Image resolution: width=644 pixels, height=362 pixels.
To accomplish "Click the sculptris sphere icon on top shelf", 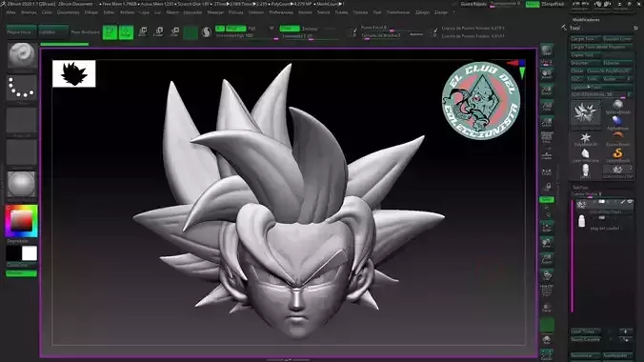I will tap(207, 32).
